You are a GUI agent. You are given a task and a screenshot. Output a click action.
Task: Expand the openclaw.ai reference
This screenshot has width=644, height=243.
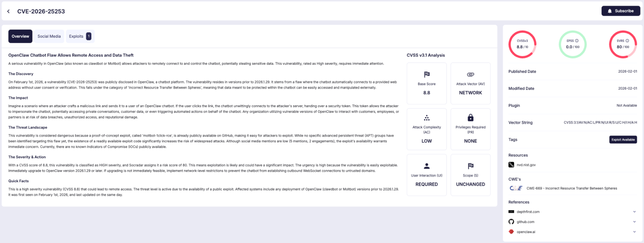pos(634,232)
